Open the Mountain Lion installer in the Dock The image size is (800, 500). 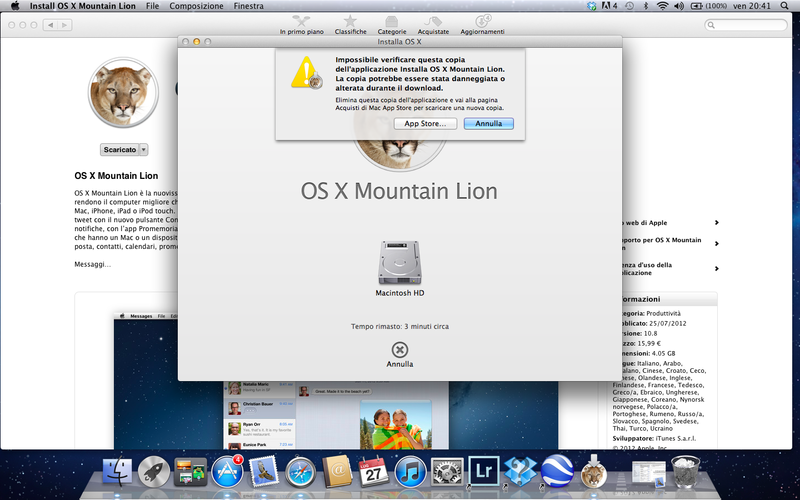[x=594, y=471]
